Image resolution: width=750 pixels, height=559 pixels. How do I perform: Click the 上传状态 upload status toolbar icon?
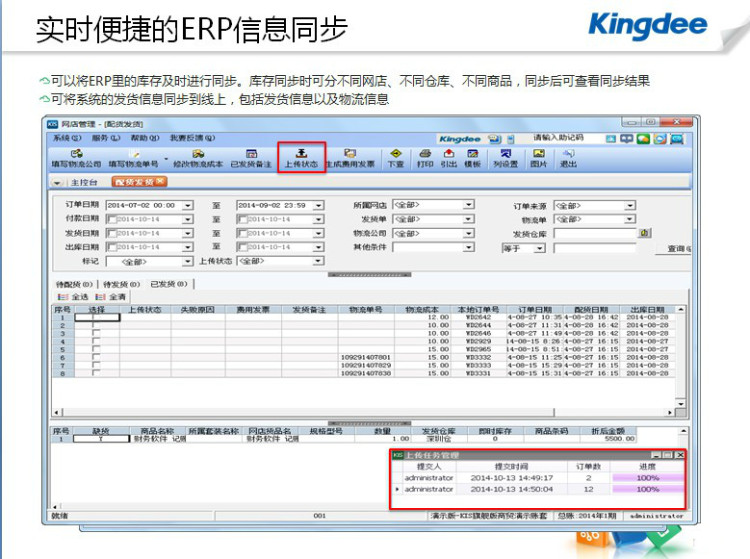(x=301, y=157)
